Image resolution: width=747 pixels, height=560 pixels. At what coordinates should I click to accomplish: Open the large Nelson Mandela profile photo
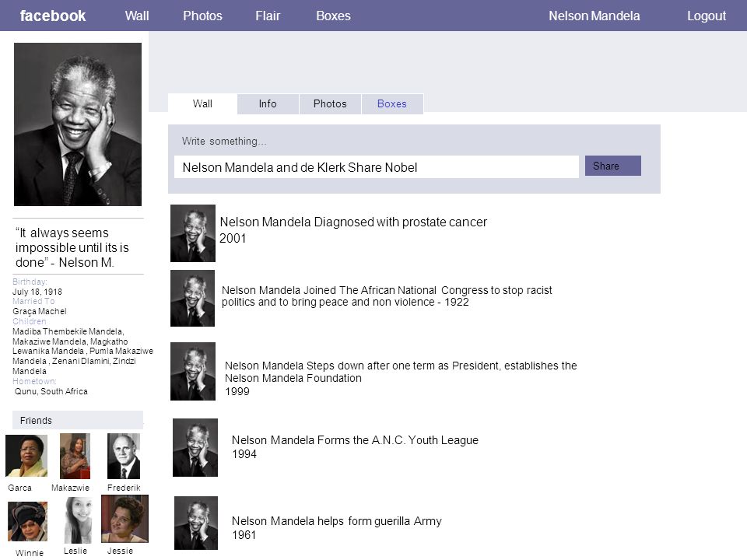[x=78, y=124]
